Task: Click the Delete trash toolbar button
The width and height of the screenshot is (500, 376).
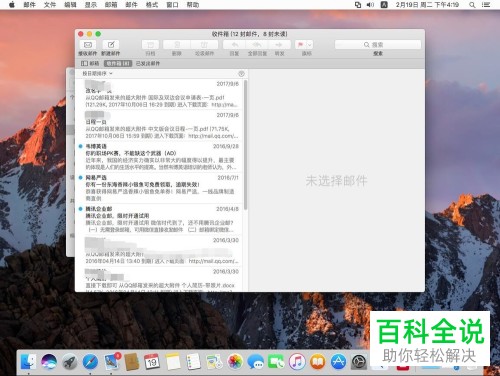Action: coord(177,45)
